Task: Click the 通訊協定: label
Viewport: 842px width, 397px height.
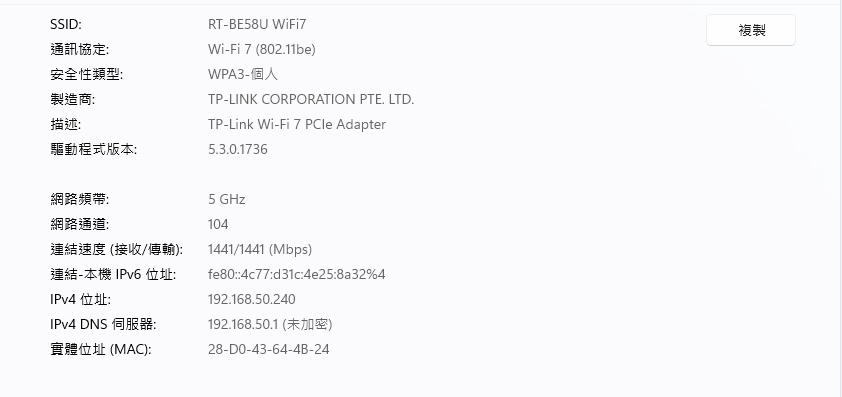Action: pyautogui.click(x=79, y=49)
